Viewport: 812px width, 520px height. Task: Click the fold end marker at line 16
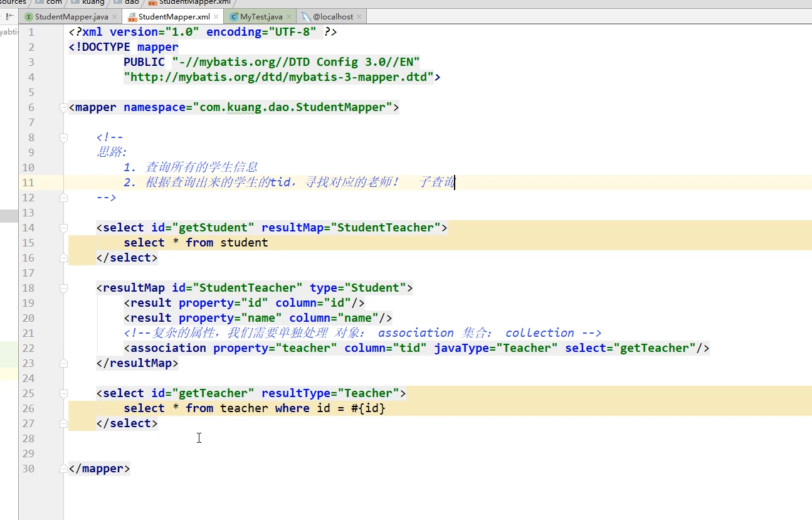point(63,258)
